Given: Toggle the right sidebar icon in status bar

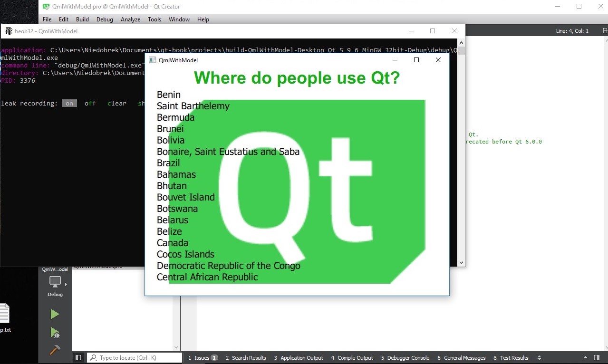Looking at the screenshot, I should pyautogui.click(x=597, y=358).
